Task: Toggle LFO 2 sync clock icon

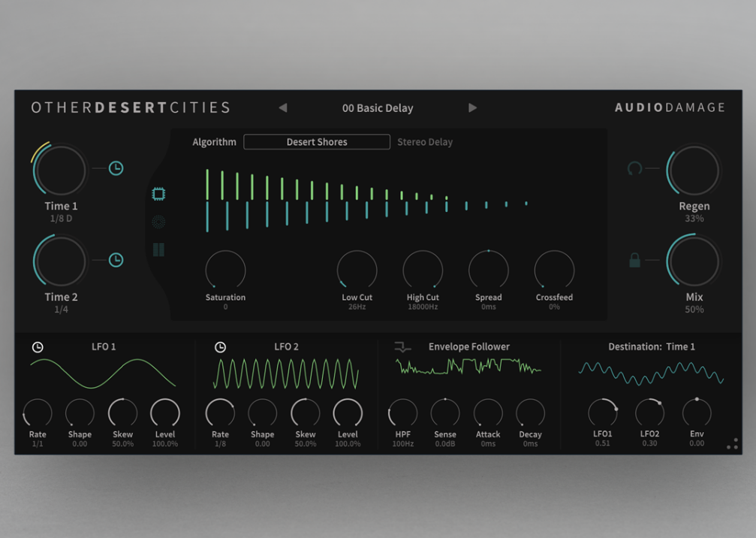Action: point(220,347)
